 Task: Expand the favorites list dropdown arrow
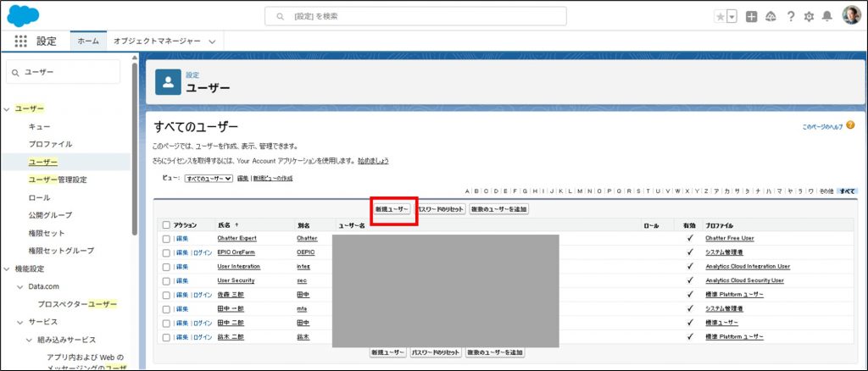[x=732, y=17]
